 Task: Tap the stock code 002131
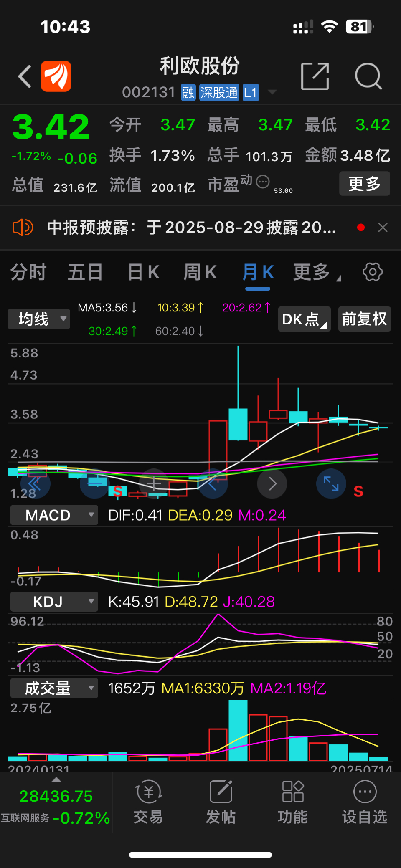pyautogui.click(x=149, y=92)
